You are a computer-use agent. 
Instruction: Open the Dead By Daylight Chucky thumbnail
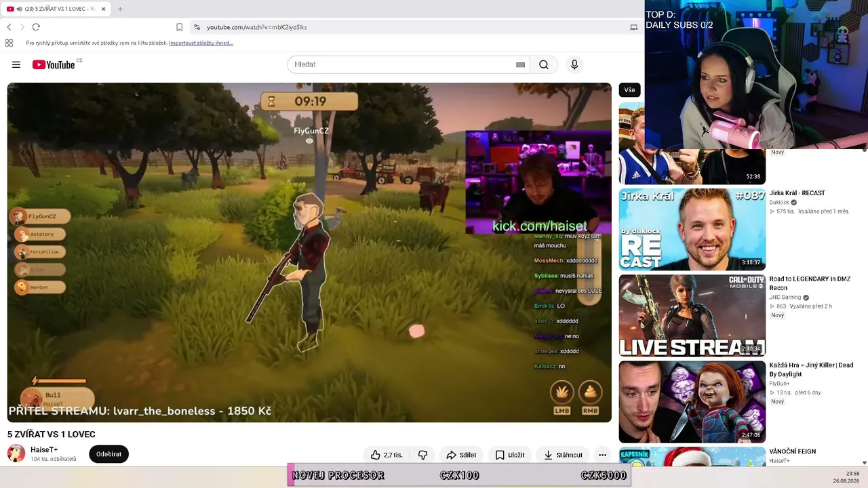(692, 401)
